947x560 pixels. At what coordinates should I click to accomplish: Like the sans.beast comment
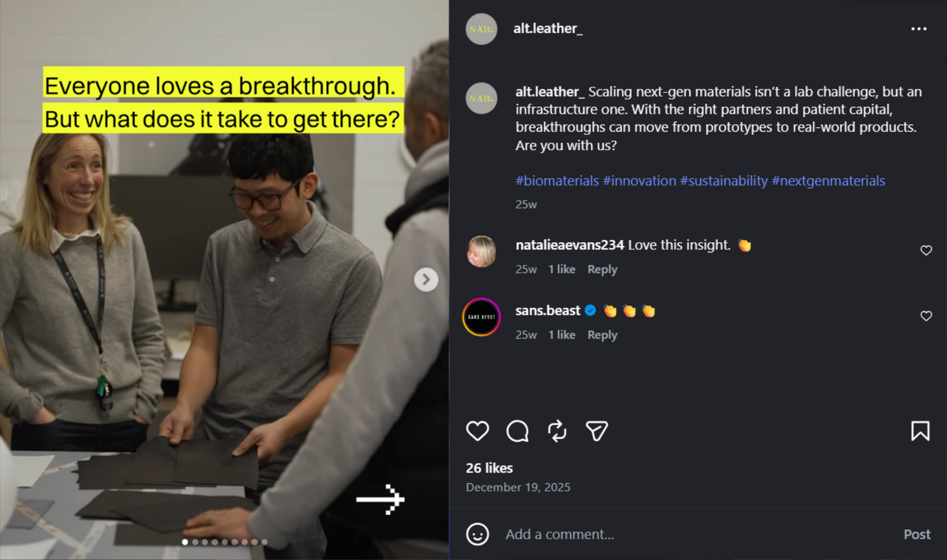click(x=926, y=316)
